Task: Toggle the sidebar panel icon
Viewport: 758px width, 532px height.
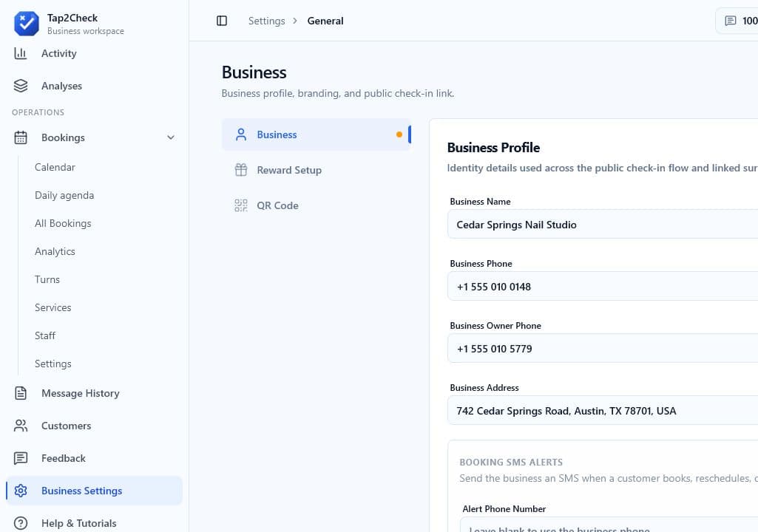Action: (221, 20)
